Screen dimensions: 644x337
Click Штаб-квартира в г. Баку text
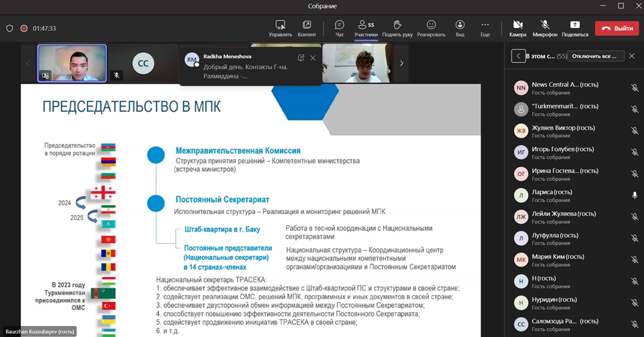point(222,229)
